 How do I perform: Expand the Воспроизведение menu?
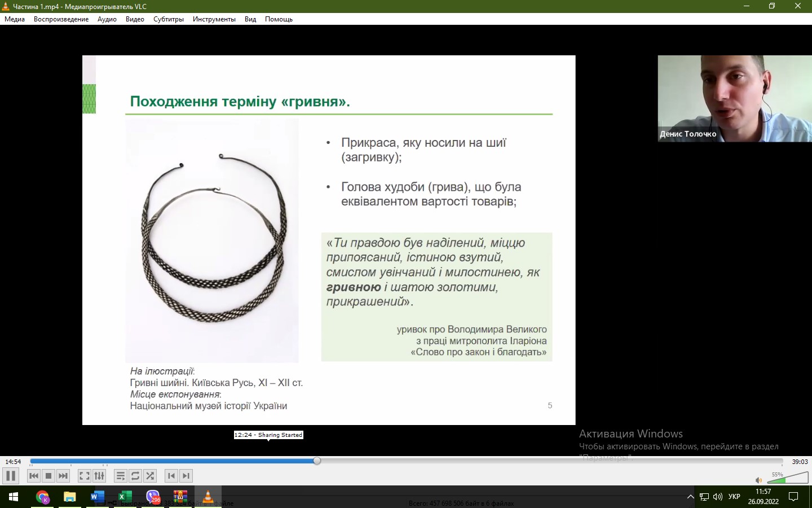(61, 19)
